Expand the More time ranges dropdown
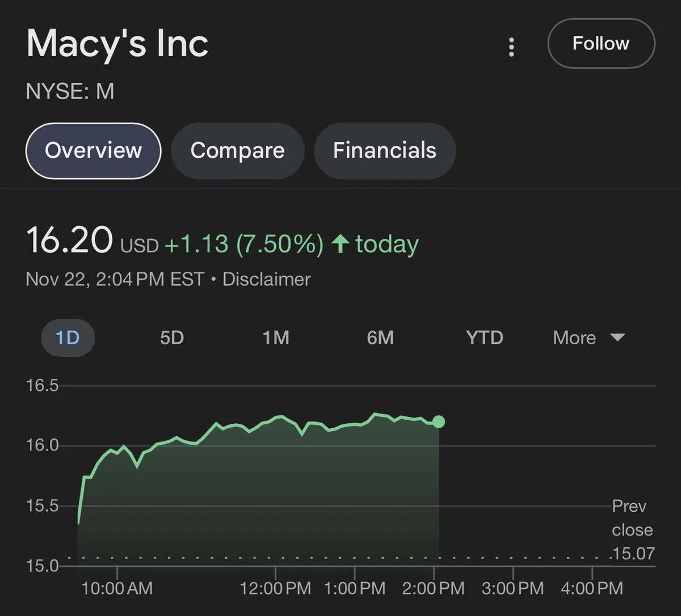The height and width of the screenshot is (616, 681). 574,338
